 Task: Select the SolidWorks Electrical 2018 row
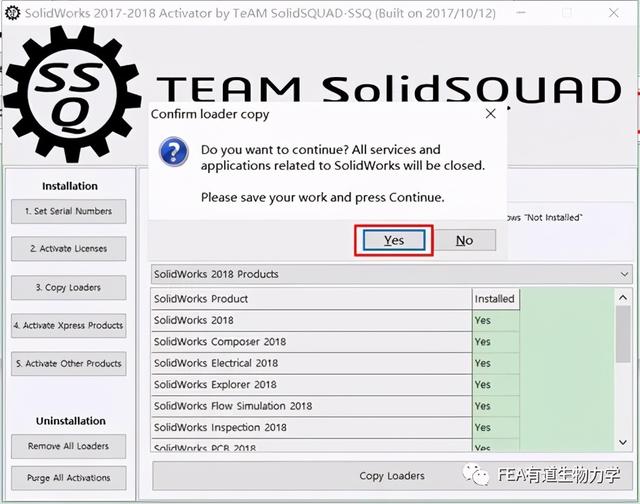(x=311, y=363)
